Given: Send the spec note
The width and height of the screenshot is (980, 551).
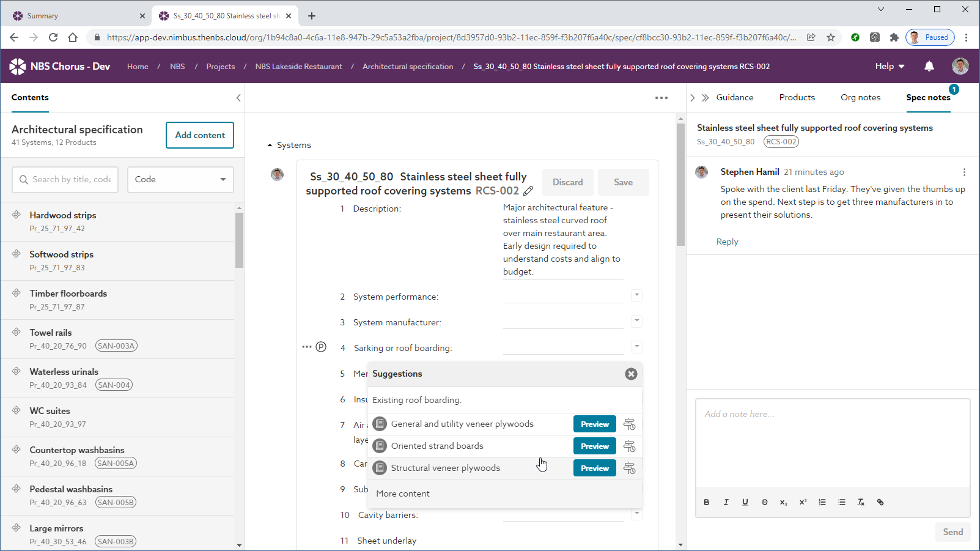Looking at the screenshot, I should [x=952, y=532].
